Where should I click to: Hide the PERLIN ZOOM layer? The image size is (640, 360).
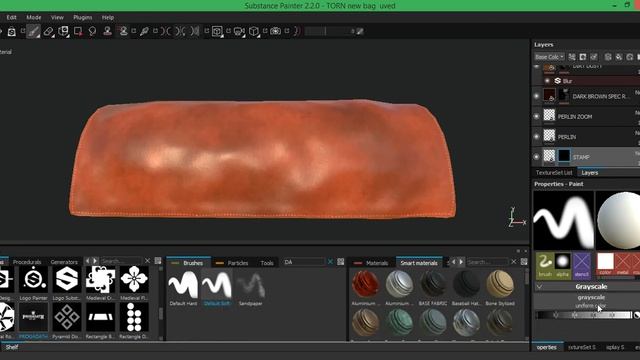(x=537, y=116)
